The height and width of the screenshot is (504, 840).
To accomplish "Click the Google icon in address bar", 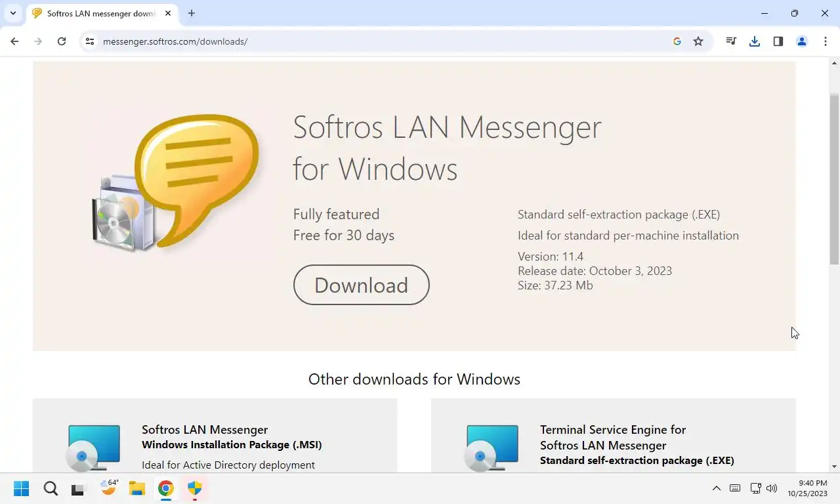I will (677, 41).
